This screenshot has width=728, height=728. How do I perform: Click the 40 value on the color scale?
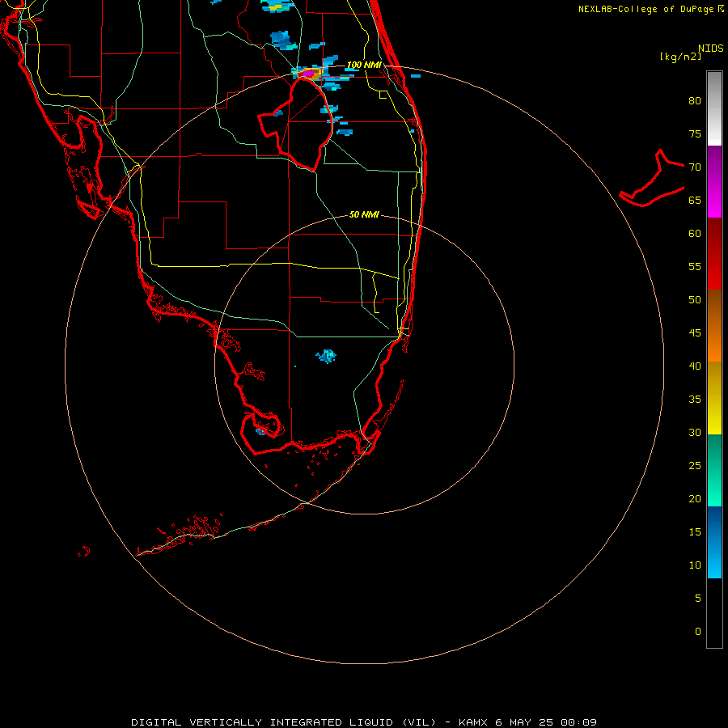click(x=695, y=366)
